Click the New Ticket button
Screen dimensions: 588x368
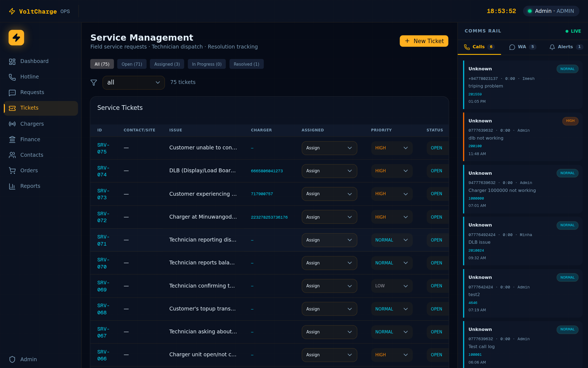coord(424,41)
